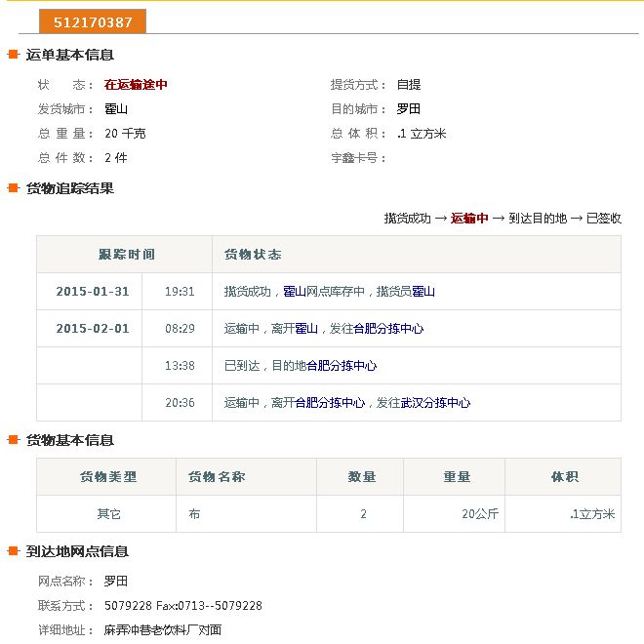This screenshot has height=644, width=644.
Task: Open 霍山 link after 揽货员 in 19:31 row
Action: (x=423, y=292)
